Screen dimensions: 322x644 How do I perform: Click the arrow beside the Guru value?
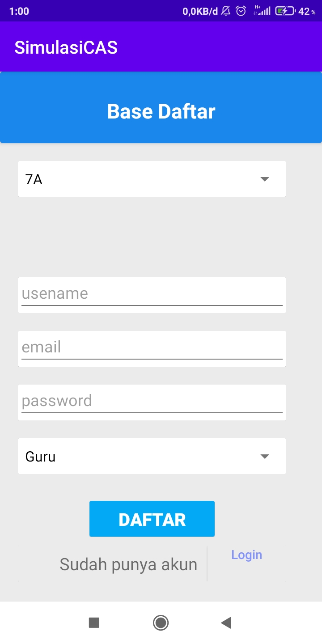tap(265, 457)
